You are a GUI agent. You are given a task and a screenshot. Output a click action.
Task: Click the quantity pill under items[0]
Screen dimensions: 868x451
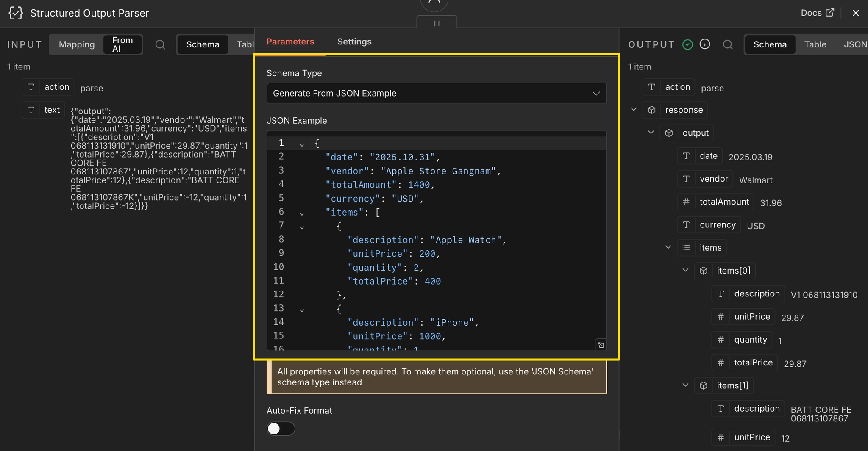point(742,339)
